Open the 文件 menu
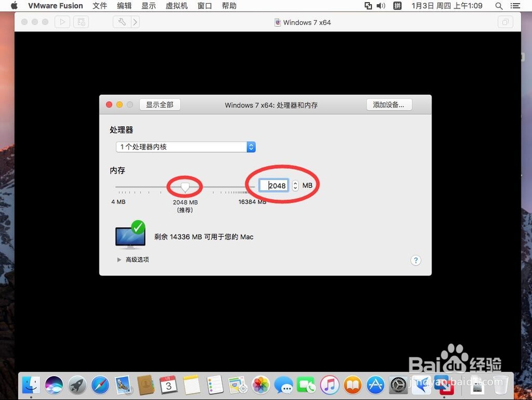This screenshot has width=532, height=400. tap(100, 6)
